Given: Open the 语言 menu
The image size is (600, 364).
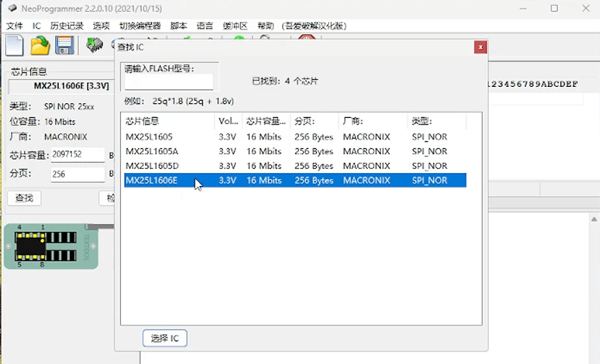Looking at the screenshot, I should (204, 26).
